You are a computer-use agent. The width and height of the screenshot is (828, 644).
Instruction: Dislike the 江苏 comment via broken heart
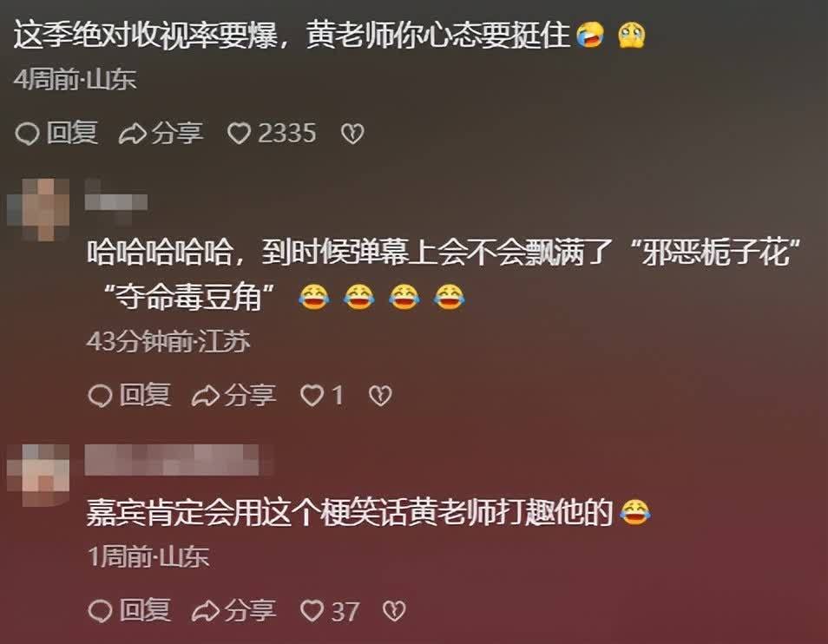(380, 396)
